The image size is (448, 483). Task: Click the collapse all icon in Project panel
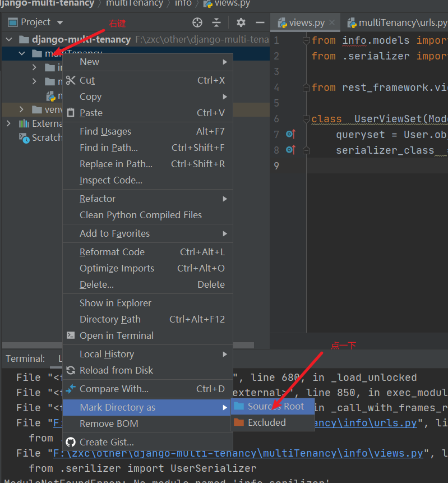pyautogui.click(x=217, y=22)
